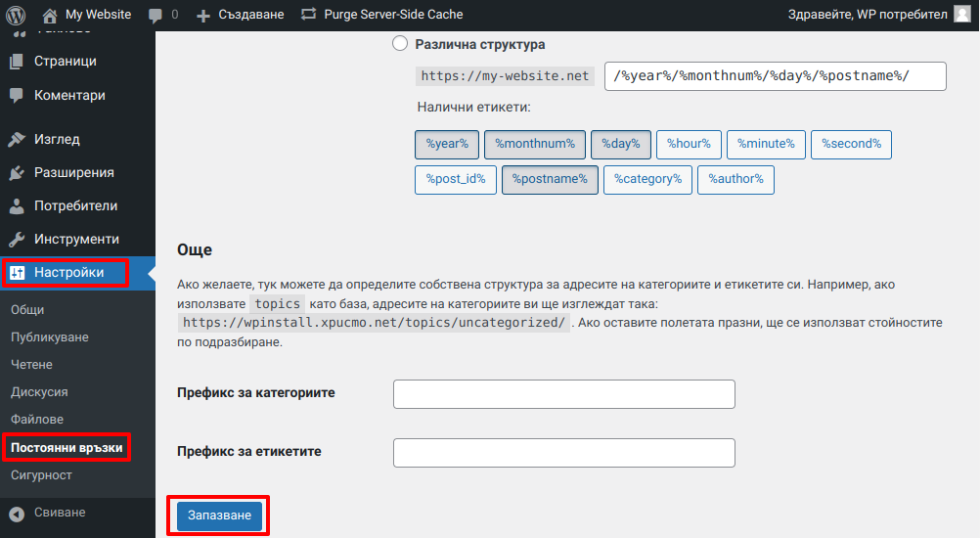Click the Страници pages icon
This screenshot has height=538, width=980.
[17, 62]
